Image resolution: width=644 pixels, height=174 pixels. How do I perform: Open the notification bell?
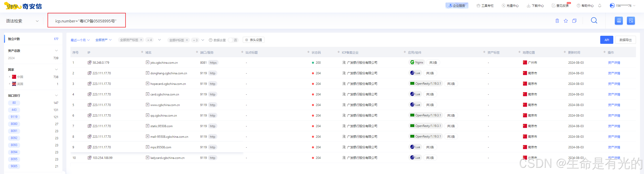tap(600, 6)
